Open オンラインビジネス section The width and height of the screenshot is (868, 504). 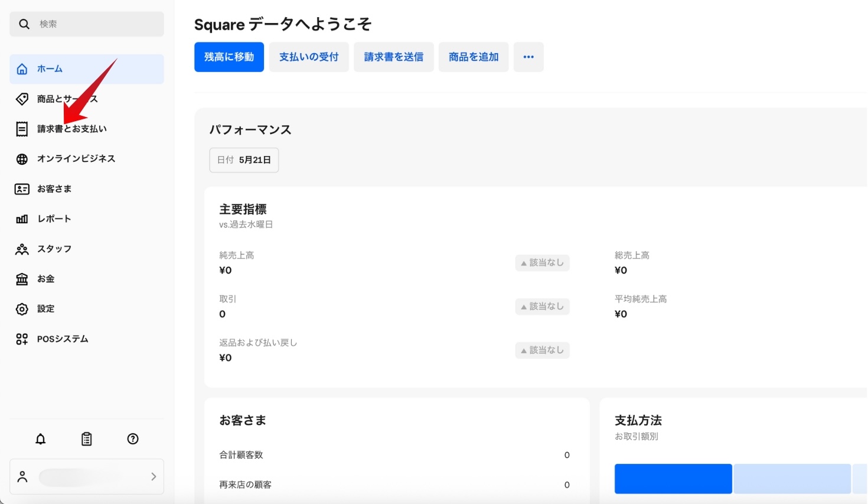pos(87,159)
